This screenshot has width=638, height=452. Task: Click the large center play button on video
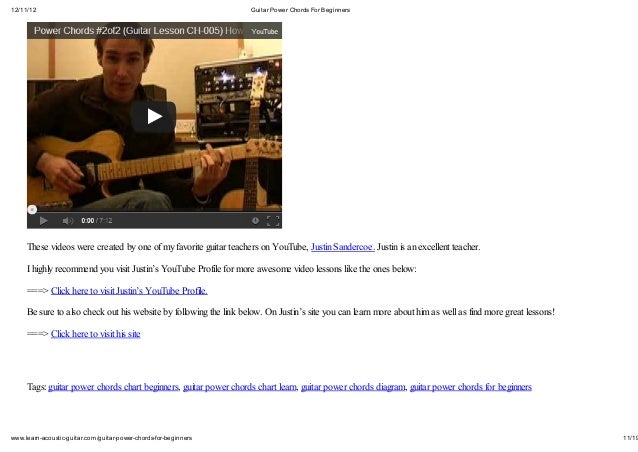click(x=154, y=117)
